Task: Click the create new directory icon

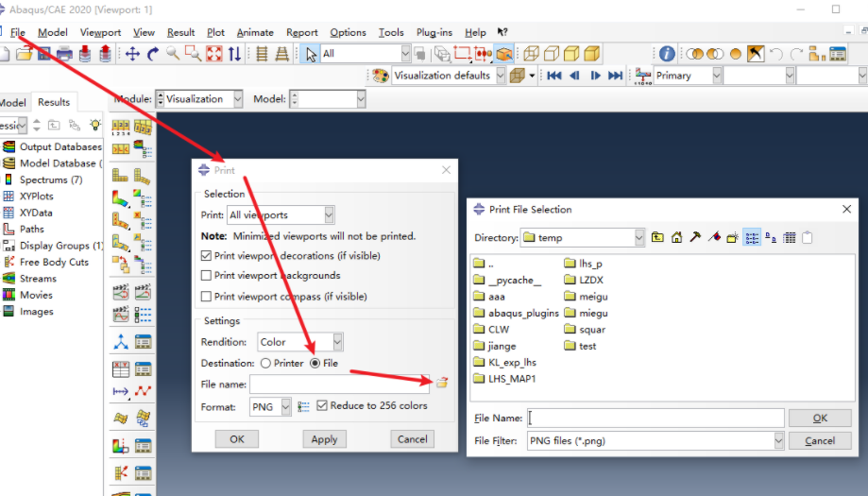Action: tap(732, 238)
